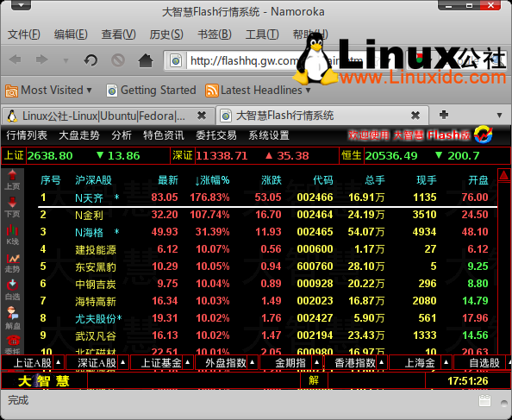Go back with the browser back arrow

tap(15, 60)
